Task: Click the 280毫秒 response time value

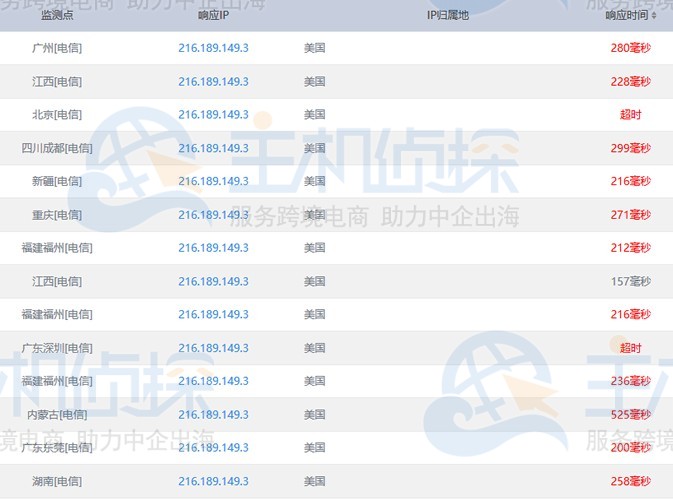Action: pos(631,48)
